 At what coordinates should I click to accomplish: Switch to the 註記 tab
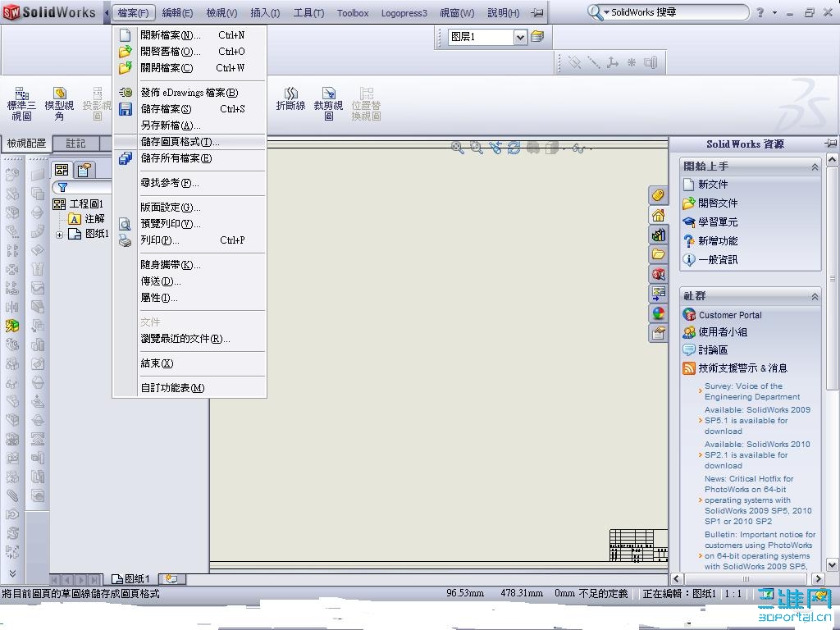pos(75,143)
